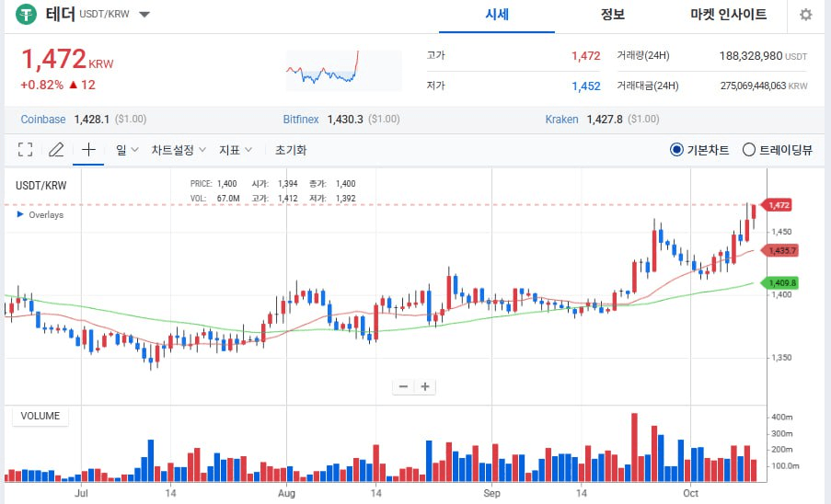Zoom out chart with minus button

pyautogui.click(x=403, y=386)
